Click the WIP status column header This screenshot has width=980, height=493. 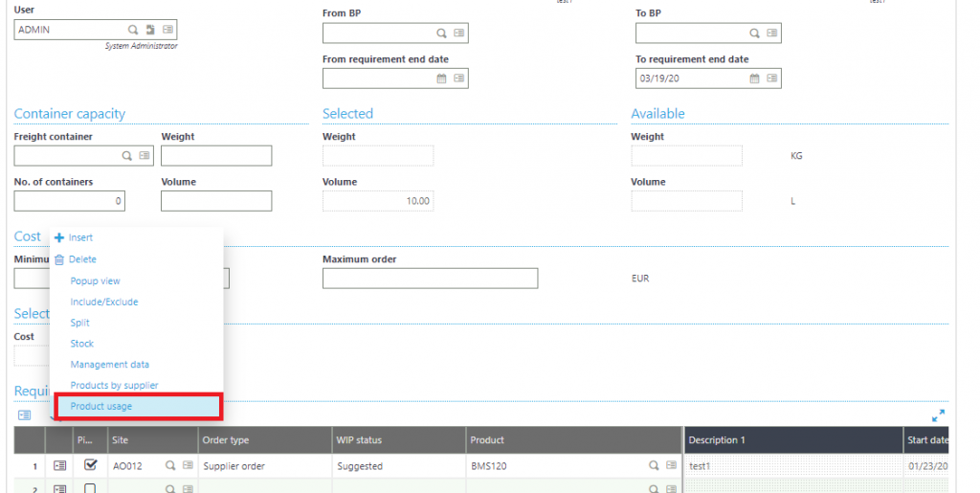399,440
